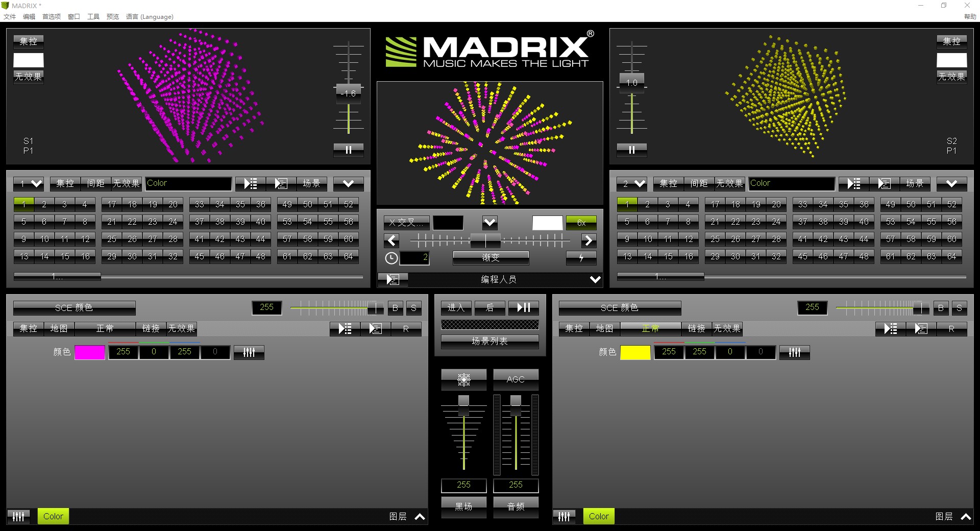This screenshot has height=531, width=980.
Task: Pause the right S2 preview
Action: tap(632, 150)
